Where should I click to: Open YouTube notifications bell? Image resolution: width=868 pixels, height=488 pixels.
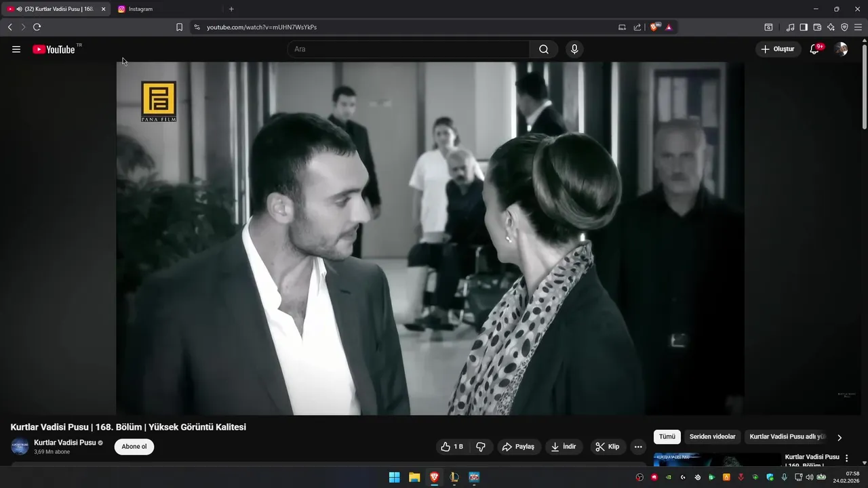pos(815,49)
